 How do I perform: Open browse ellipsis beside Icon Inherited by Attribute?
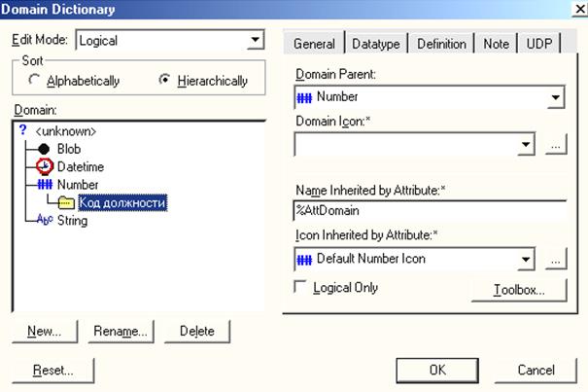coord(556,259)
